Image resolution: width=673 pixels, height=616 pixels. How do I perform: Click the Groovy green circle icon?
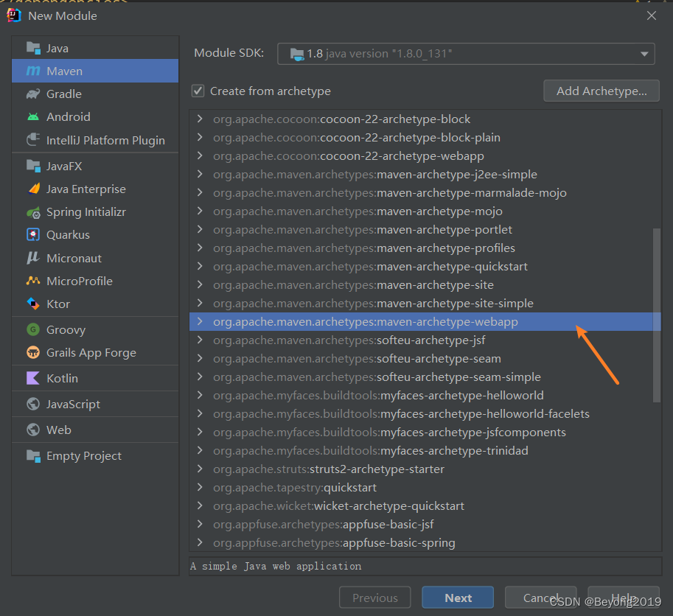(33, 329)
